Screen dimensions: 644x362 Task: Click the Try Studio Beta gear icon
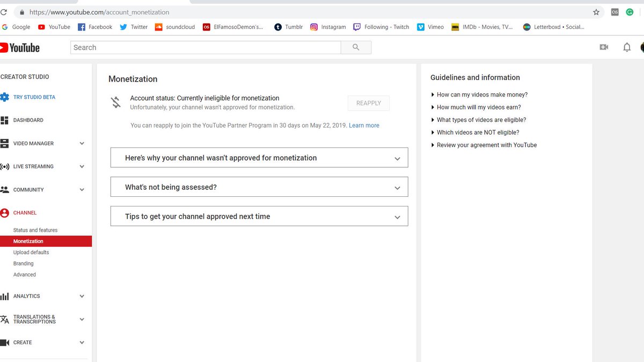coord(5,97)
